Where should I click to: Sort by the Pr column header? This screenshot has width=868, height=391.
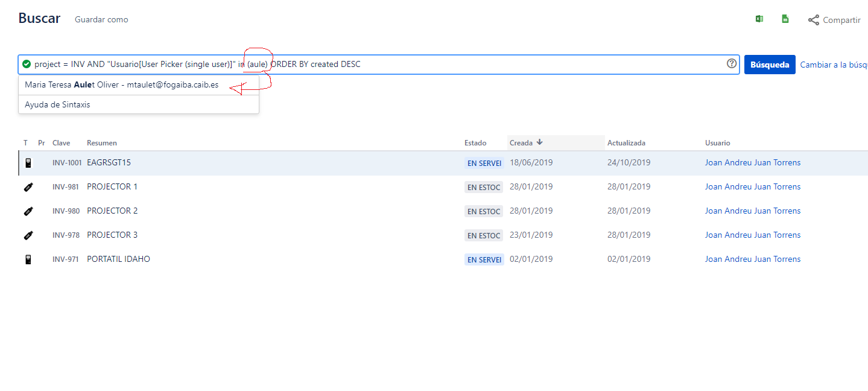pos(42,143)
